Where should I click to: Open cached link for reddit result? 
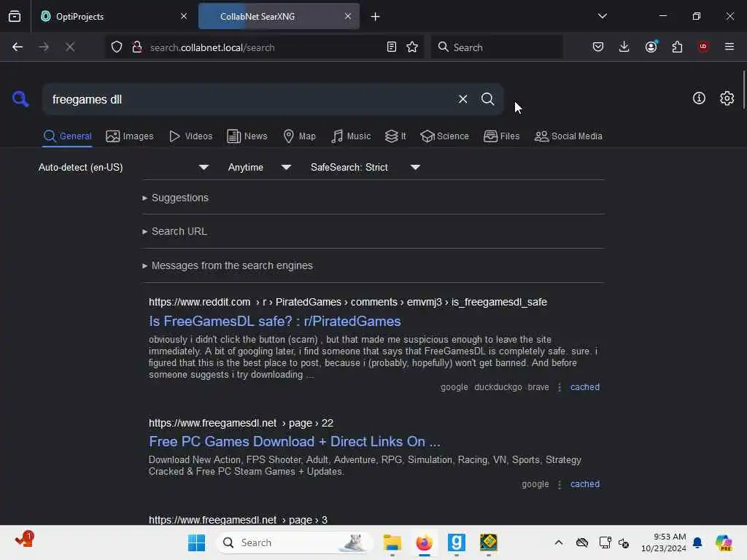click(x=585, y=387)
